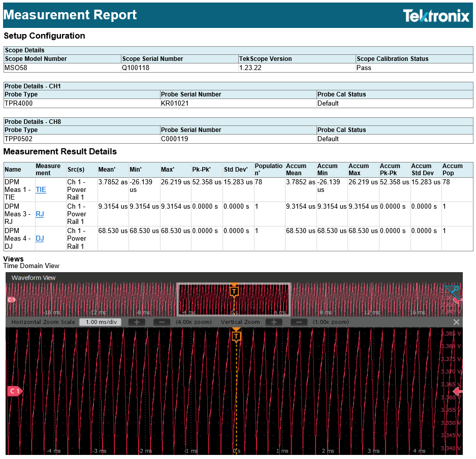Open the DJ measurement link
This screenshot has height=459, width=476.
40,239
